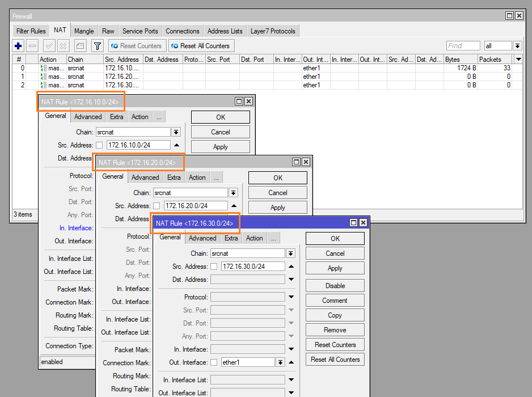Image resolution: width=532 pixels, height=397 pixels.
Task: Open column selector arrow at table header right
Action: (x=518, y=60)
